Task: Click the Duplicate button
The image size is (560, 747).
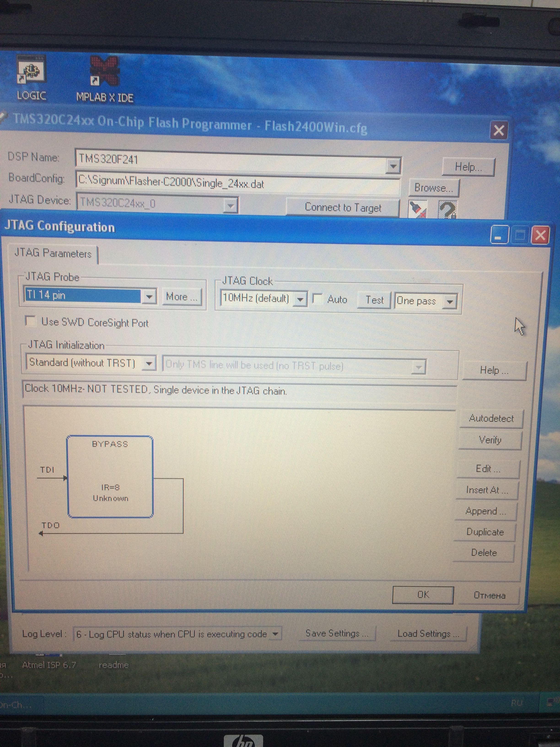Action: click(485, 532)
